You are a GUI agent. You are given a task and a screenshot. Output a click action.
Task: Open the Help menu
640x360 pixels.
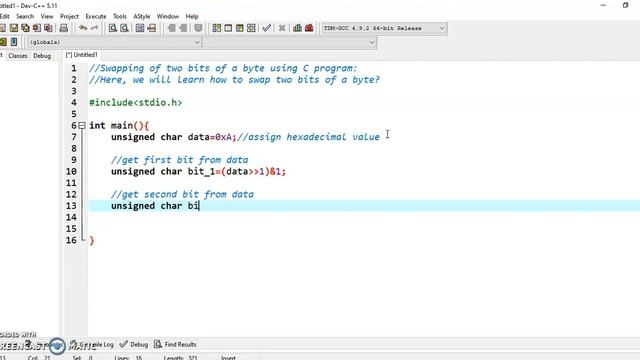coord(192,16)
